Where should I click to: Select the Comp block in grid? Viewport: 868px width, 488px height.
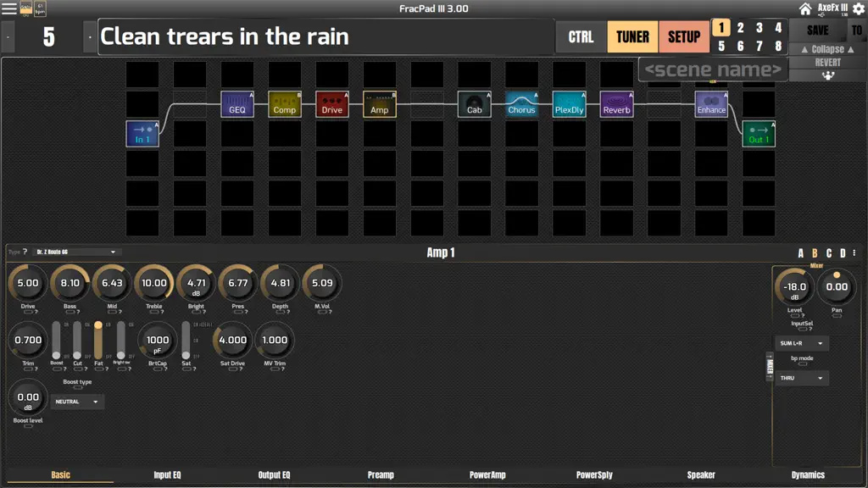coord(285,104)
